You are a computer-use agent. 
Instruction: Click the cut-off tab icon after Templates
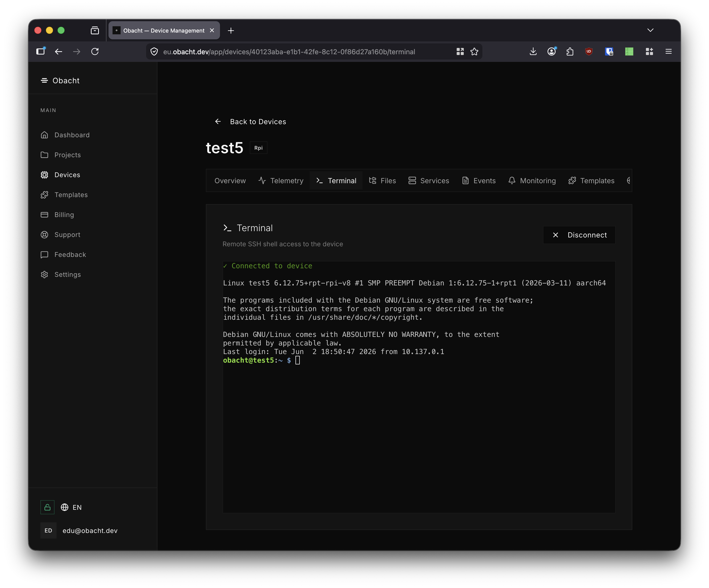pyautogui.click(x=628, y=181)
